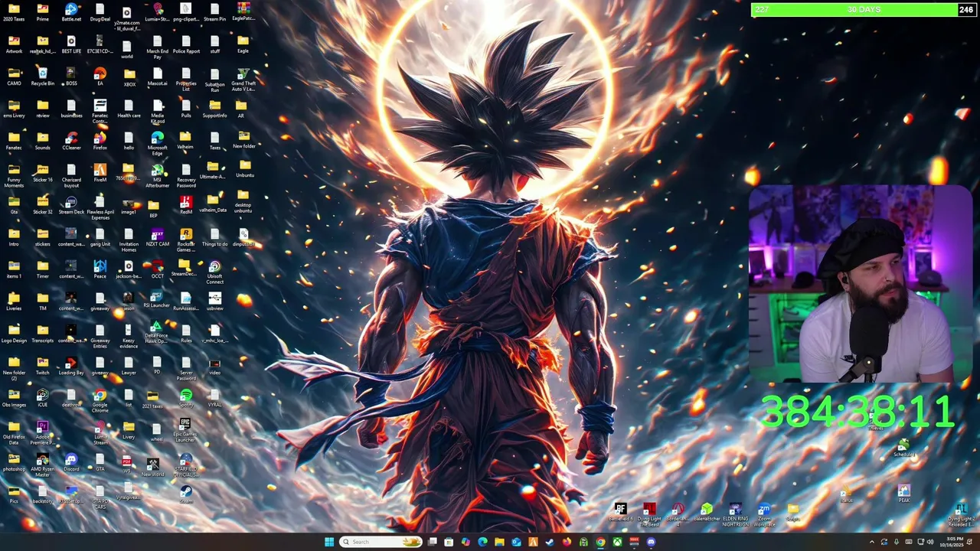This screenshot has width=980, height=551.
Task: Open the Loading Bay shortcut
Action: (x=71, y=366)
